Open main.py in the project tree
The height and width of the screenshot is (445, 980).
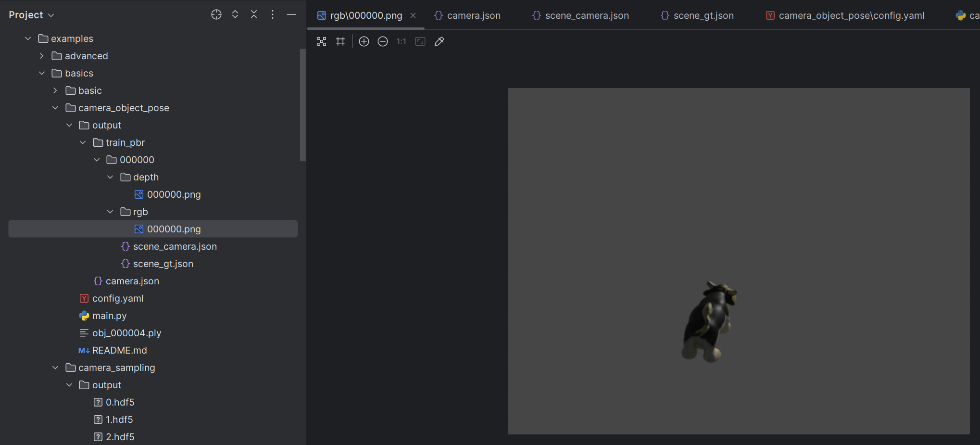pos(109,316)
